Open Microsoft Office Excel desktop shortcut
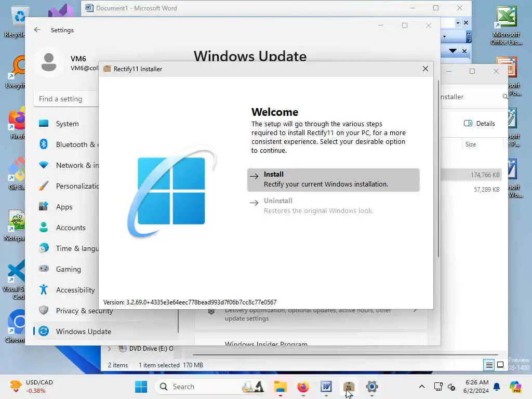This screenshot has width=532, height=399. pos(506,26)
